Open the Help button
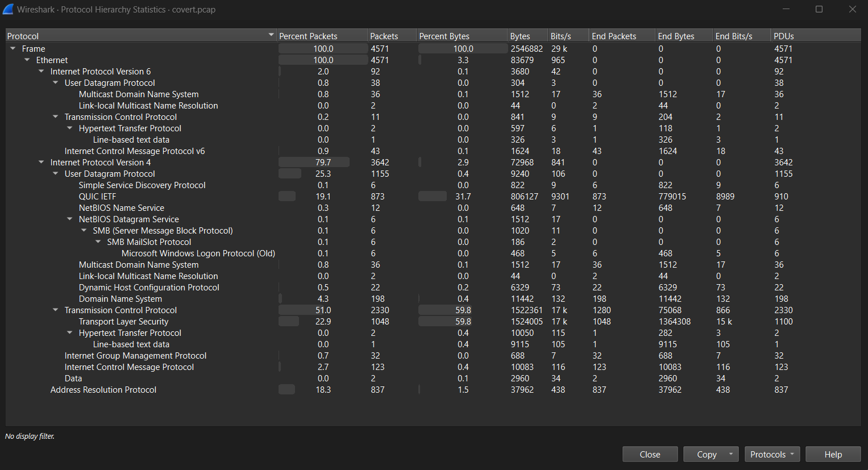868x470 pixels. click(x=833, y=454)
